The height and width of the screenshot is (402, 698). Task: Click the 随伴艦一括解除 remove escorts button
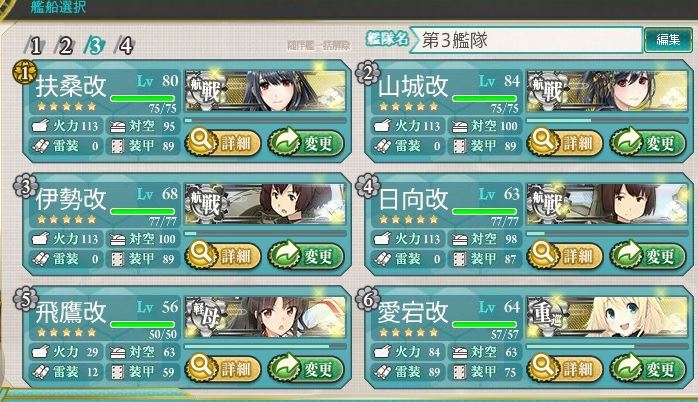[x=319, y=45]
